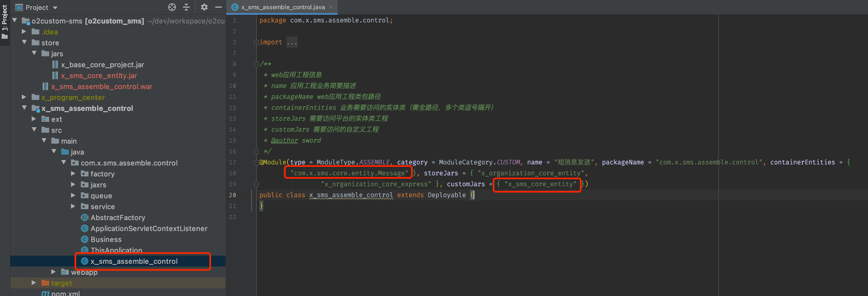Select x_sms_assemble_control.war file

(x=101, y=87)
